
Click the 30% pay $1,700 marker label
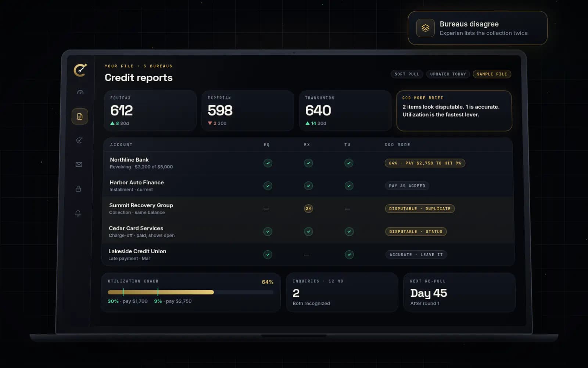(x=128, y=301)
